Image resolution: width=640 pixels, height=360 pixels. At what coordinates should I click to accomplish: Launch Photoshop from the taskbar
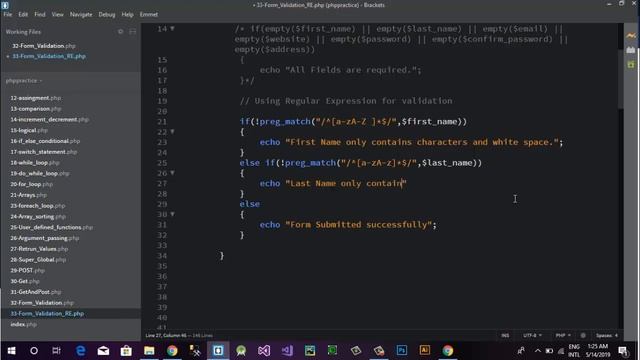[x=402, y=351]
